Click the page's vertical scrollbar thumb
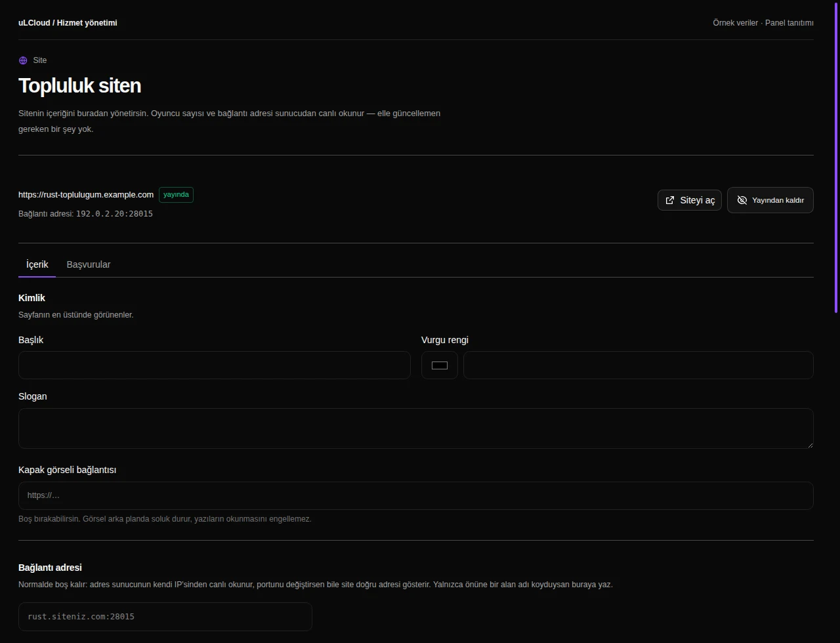 click(x=836, y=156)
